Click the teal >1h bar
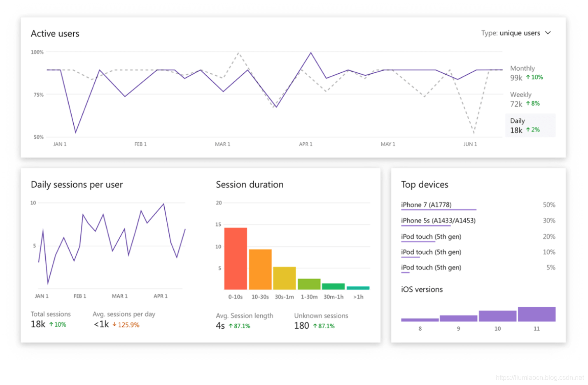Screen dimensions: 588x385 [x=358, y=288]
